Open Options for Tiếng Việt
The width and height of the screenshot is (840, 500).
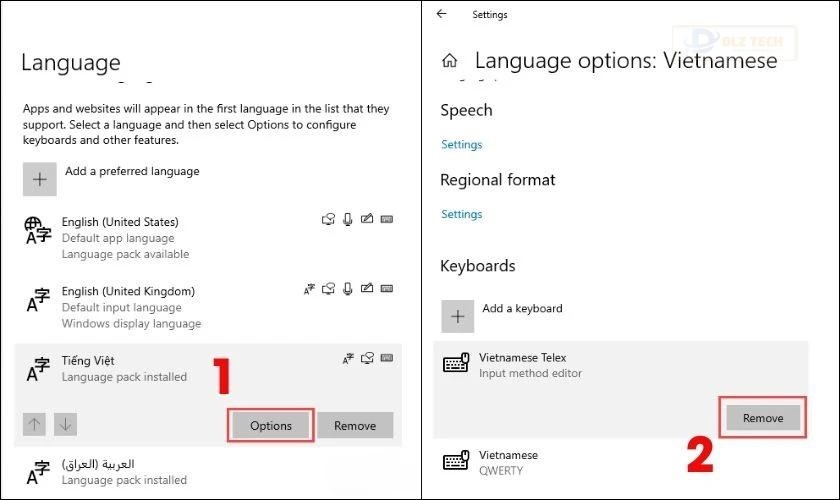click(271, 425)
